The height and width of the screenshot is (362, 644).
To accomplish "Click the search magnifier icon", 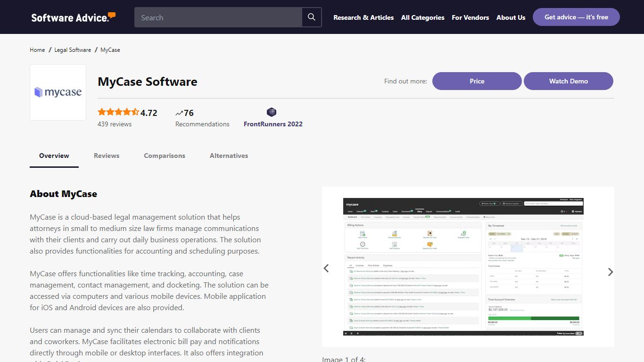I will (x=312, y=17).
